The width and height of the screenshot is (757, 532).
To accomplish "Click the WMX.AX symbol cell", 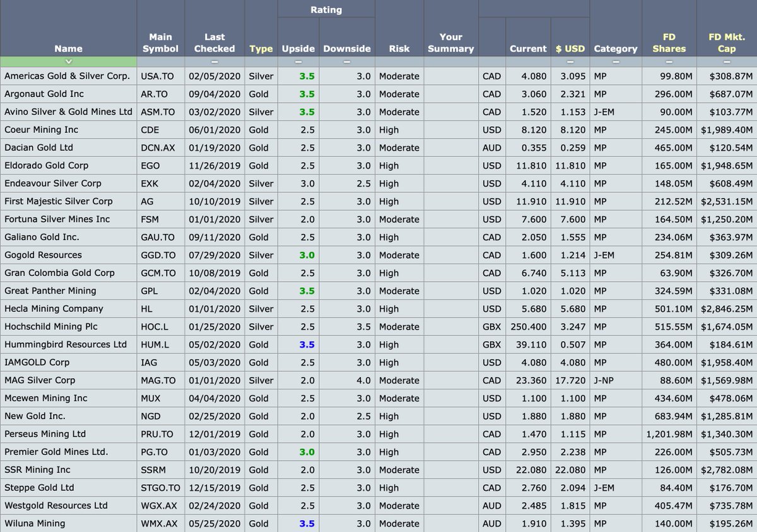I will pos(160,523).
